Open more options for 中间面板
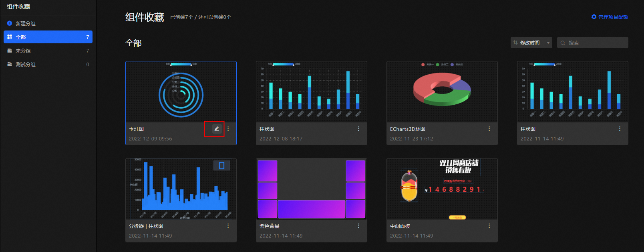644x252 pixels. pos(489,226)
